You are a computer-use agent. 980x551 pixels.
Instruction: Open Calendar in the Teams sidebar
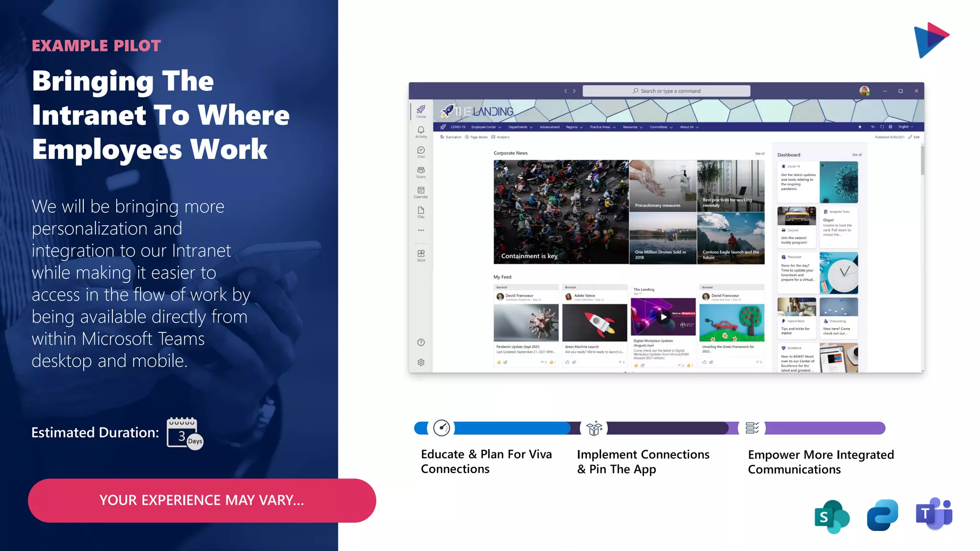coord(421,192)
